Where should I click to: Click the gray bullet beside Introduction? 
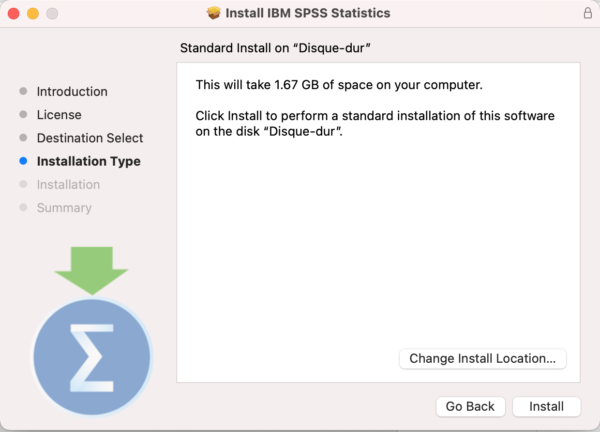point(23,91)
